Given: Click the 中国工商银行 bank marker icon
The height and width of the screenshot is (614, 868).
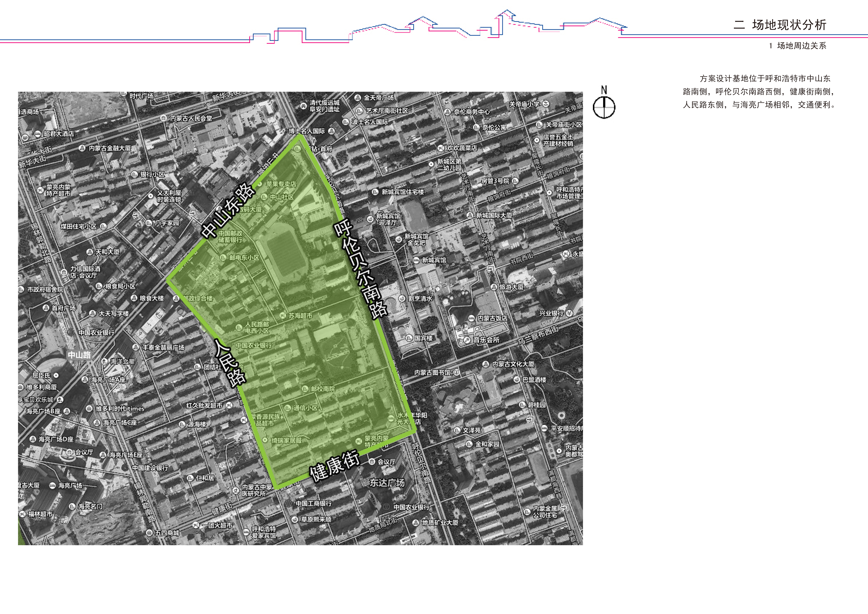Looking at the screenshot, I should [289, 503].
